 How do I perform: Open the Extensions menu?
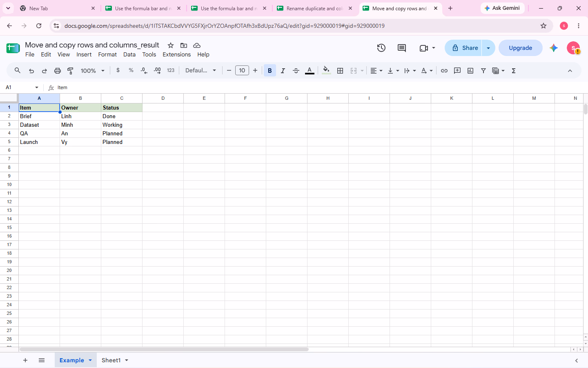click(176, 54)
